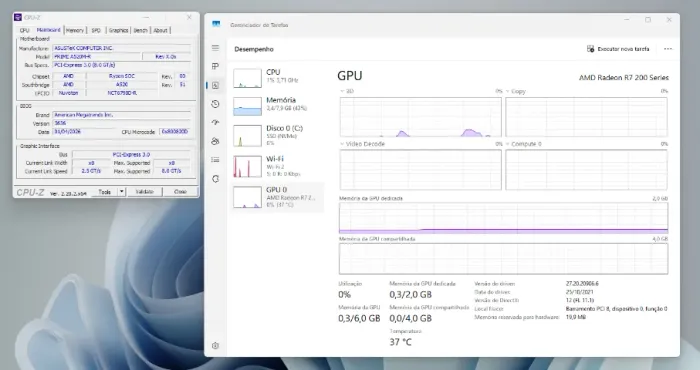The height and width of the screenshot is (370, 700).
Task: Click the 3D engine utilization graph
Action: (x=421, y=117)
